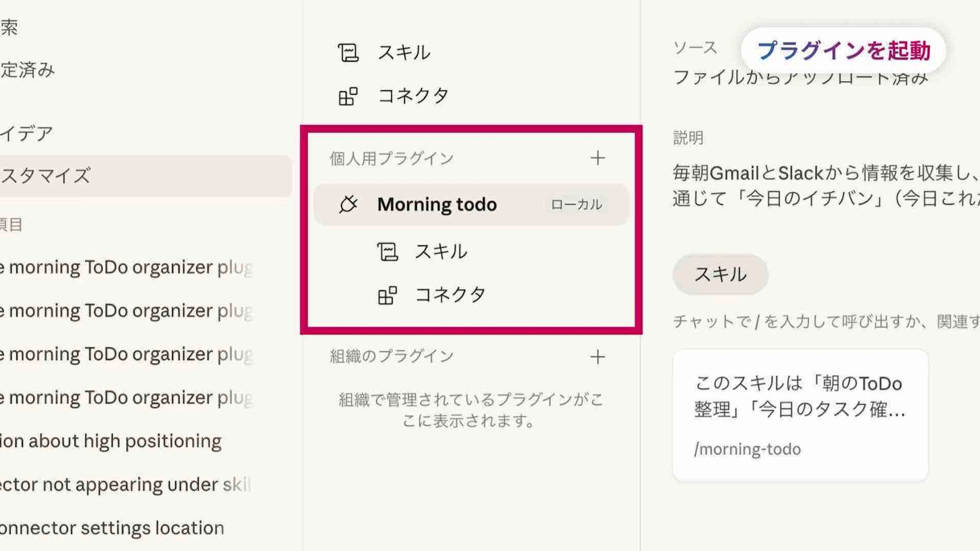Click the スキル icon under Morning todo
The height and width of the screenshot is (551, 980).
coord(387,252)
